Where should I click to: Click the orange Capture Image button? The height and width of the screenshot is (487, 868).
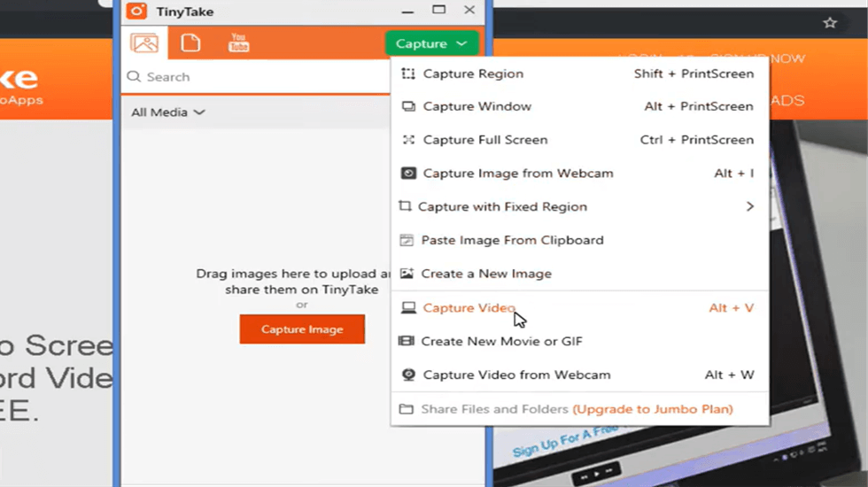(x=302, y=329)
